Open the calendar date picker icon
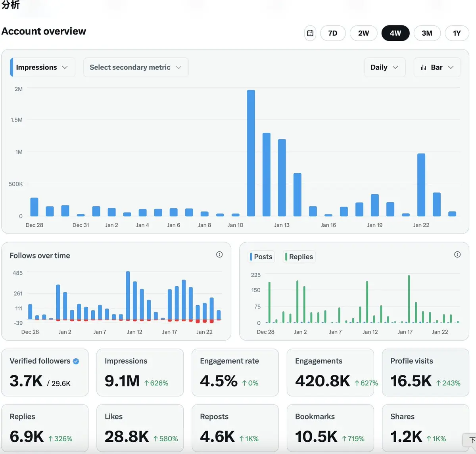The width and height of the screenshot is (476, 454). pyautogui.click(x=310, y=33)
